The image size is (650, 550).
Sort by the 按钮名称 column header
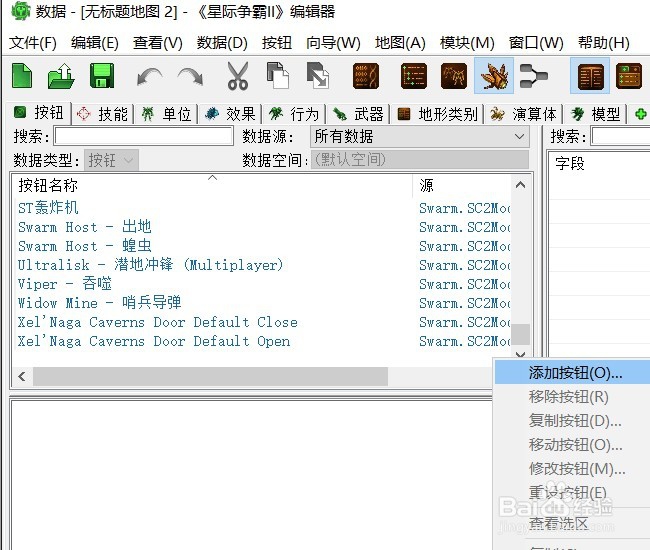click(x=212, y=185)
